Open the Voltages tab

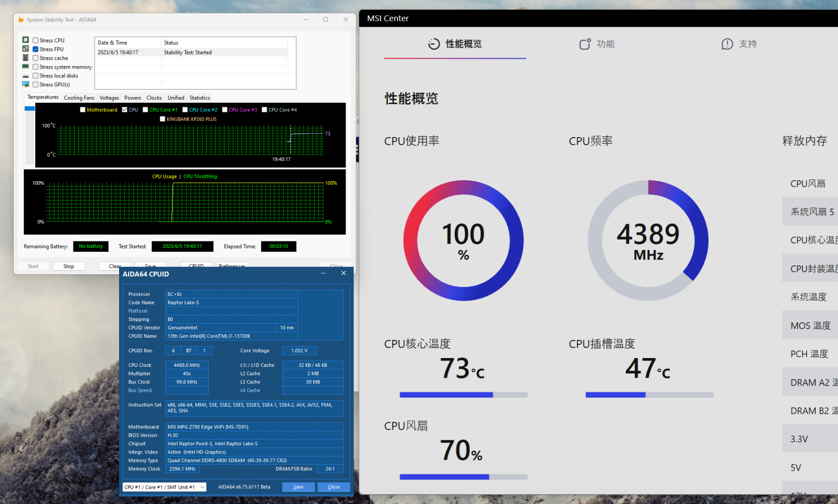109,98
